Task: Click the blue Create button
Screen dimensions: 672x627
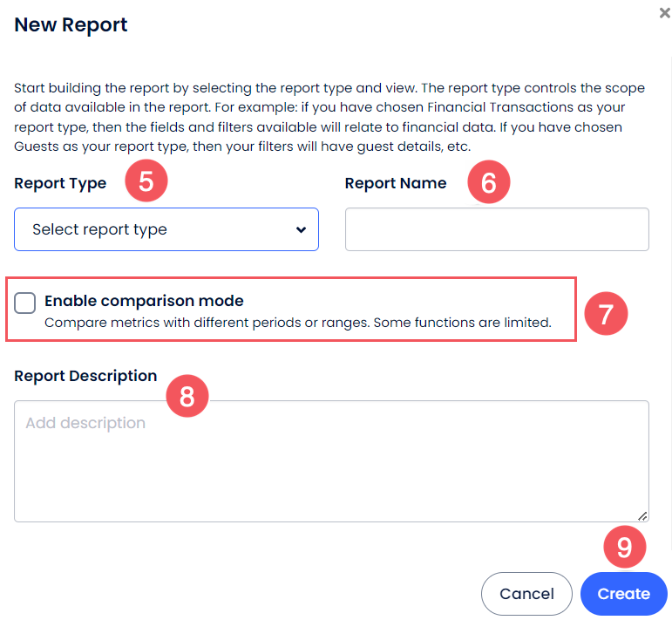Action: click(623, 594)
